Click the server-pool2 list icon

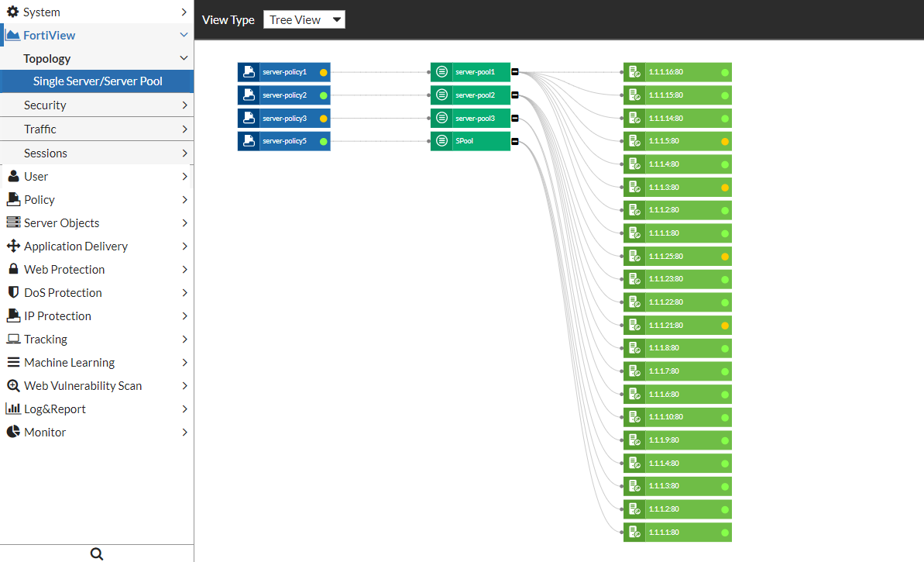[x=441, y=95]
